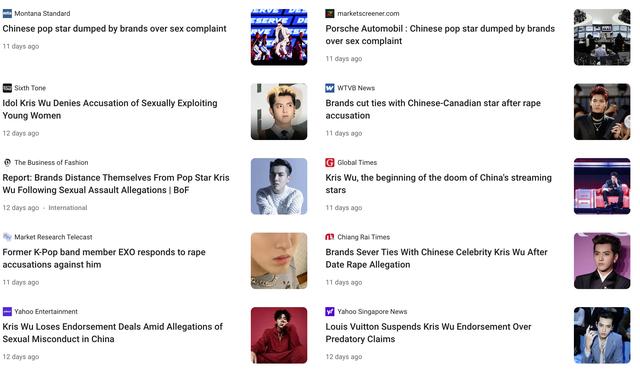Click the Global Times red G icon
The height and width of the screenshot is (376, 640).
click(x=330, y=162)
